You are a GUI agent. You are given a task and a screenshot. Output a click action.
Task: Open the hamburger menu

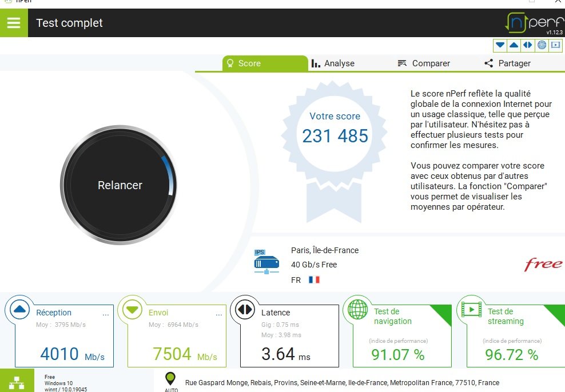[x=14, y=23]
